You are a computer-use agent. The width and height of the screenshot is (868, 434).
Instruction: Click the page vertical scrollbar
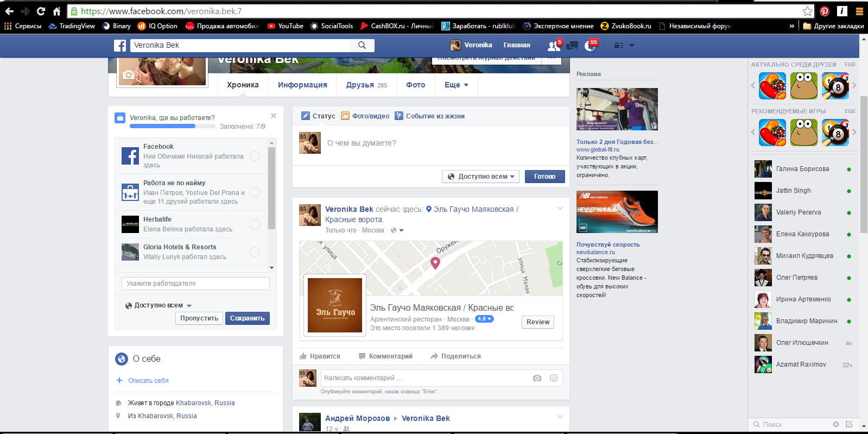(x=864, y=165)
